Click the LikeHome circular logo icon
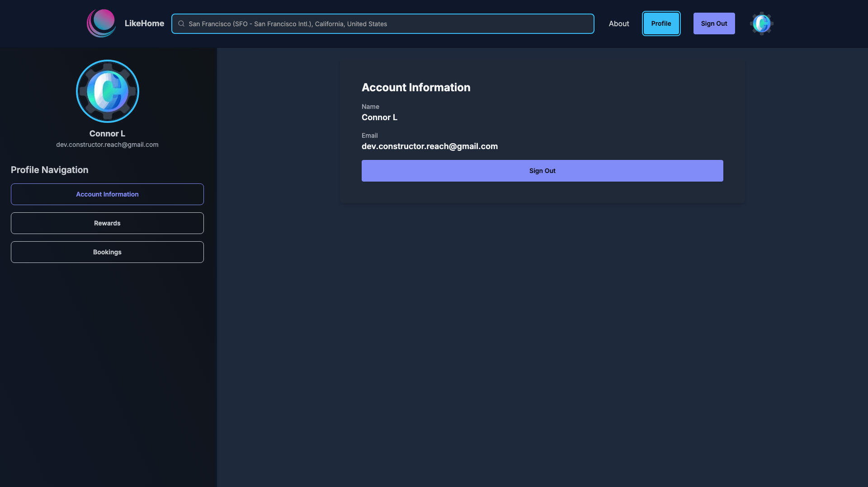 pos(101,23)
